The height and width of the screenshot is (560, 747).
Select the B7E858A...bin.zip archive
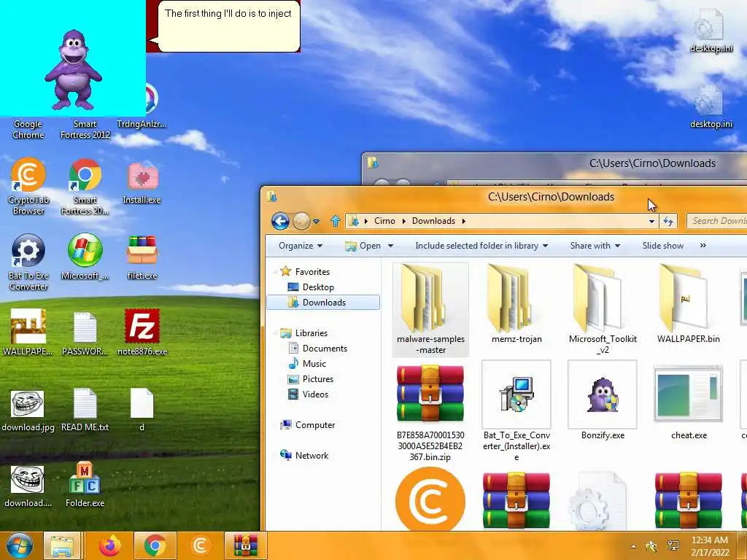(x=430, y=413)
